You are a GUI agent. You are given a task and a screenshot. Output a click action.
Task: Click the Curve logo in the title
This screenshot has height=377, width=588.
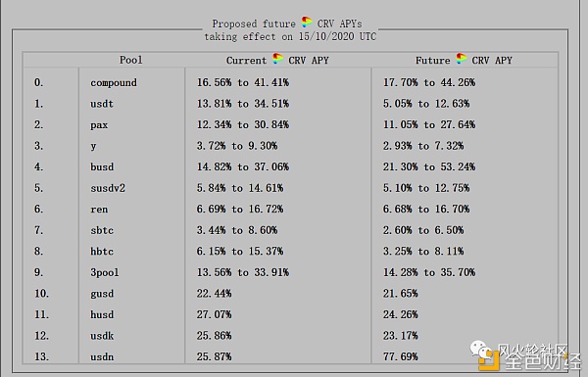pyautogui.click(x=307, y=23)
